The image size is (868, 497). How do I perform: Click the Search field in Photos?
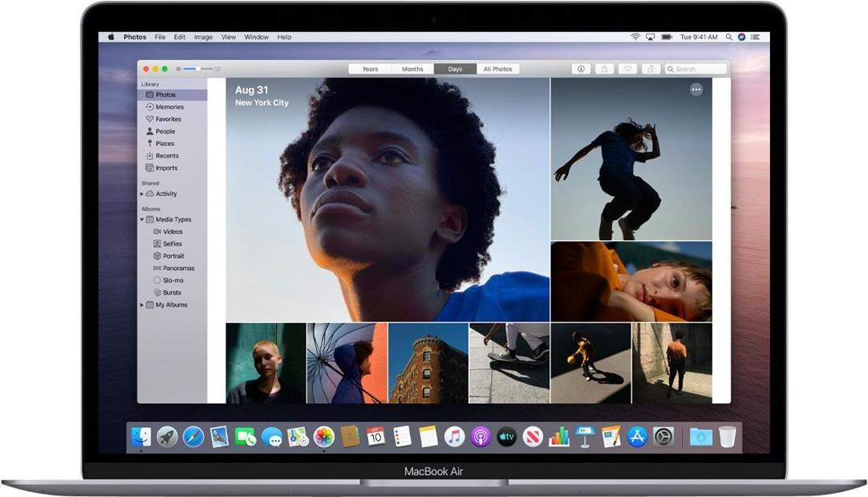695,69
